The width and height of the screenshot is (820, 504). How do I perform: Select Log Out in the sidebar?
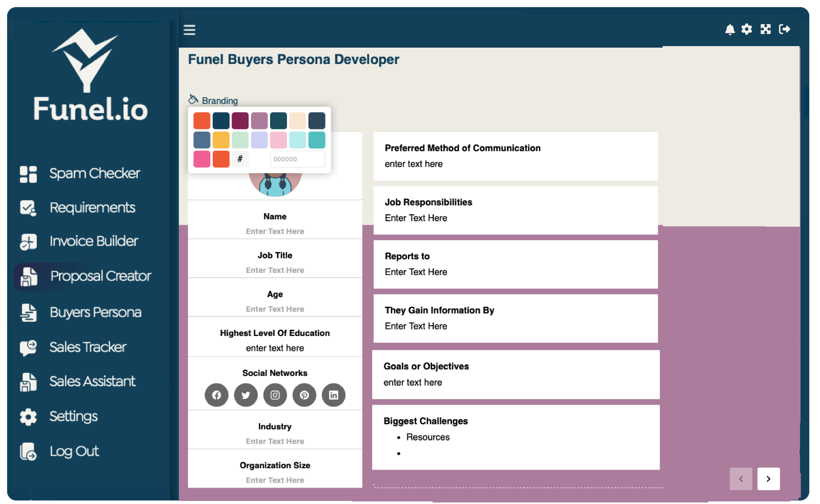point(74,451)
